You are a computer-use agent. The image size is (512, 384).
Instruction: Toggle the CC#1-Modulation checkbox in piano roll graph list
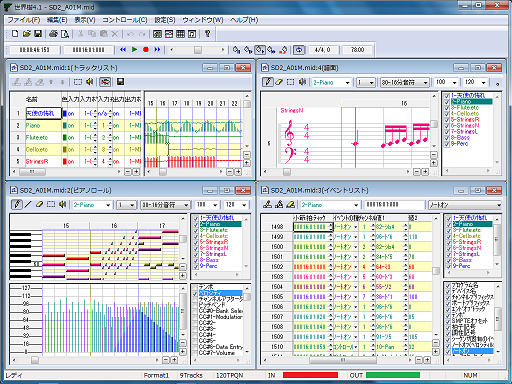pyautogui.click(x=196, y=317)
